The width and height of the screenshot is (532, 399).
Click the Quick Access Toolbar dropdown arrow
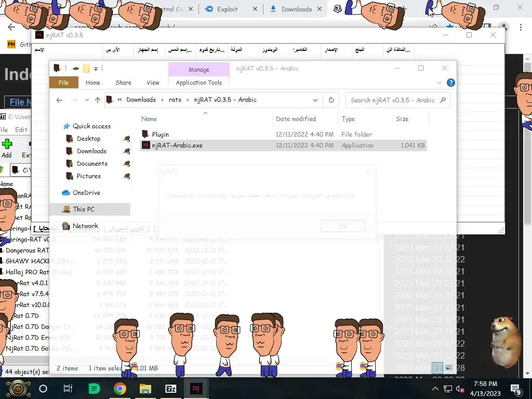point(96,69)
